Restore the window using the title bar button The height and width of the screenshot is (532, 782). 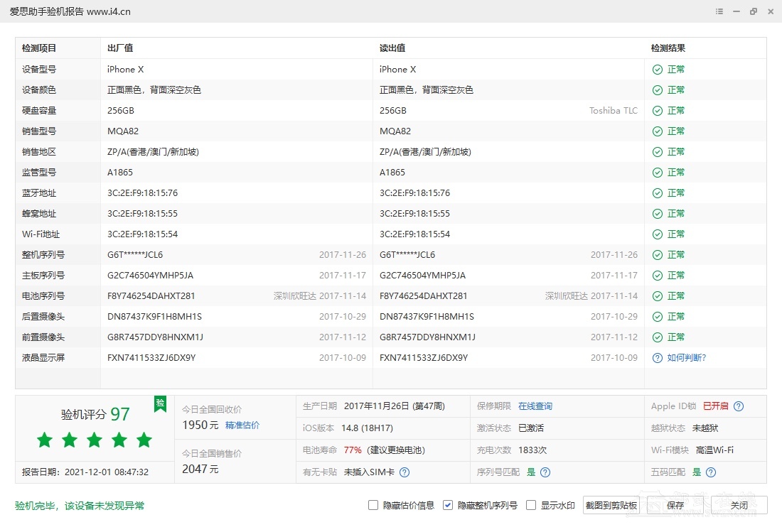(x=753, y=11)
